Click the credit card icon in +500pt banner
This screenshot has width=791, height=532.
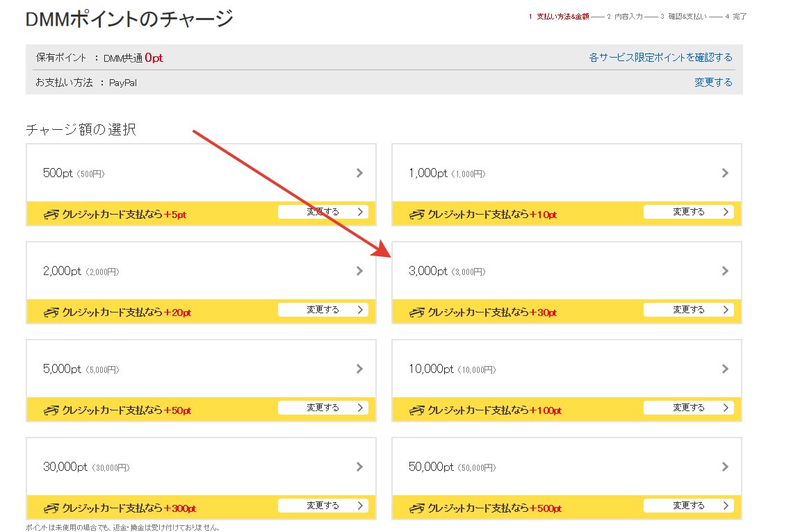(416, 508)
